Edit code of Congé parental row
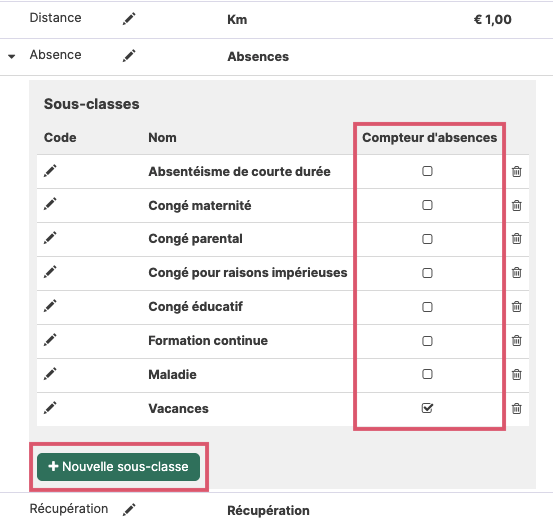Image resolution: width=553 pixels, height=529 pixels. coord(50,238)
